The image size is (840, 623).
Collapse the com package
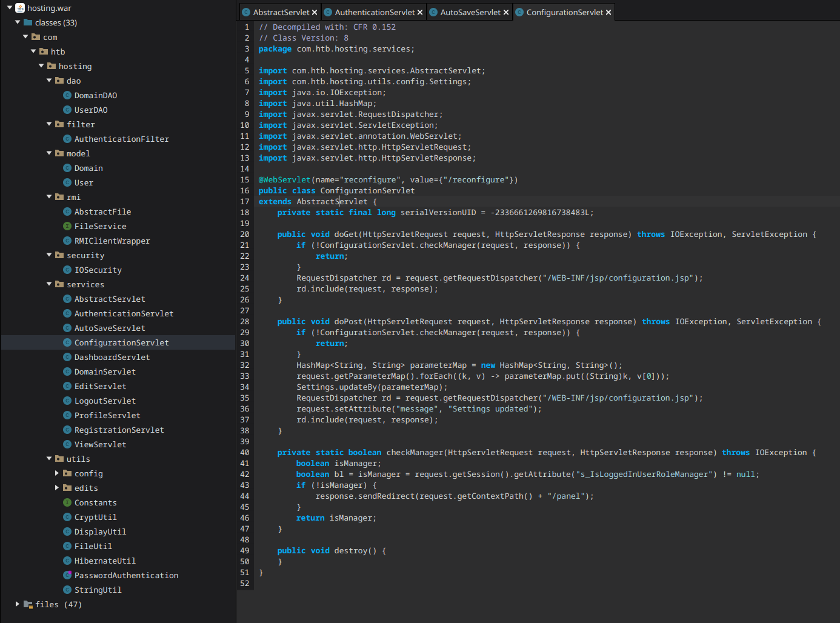(x=25, y=37)
